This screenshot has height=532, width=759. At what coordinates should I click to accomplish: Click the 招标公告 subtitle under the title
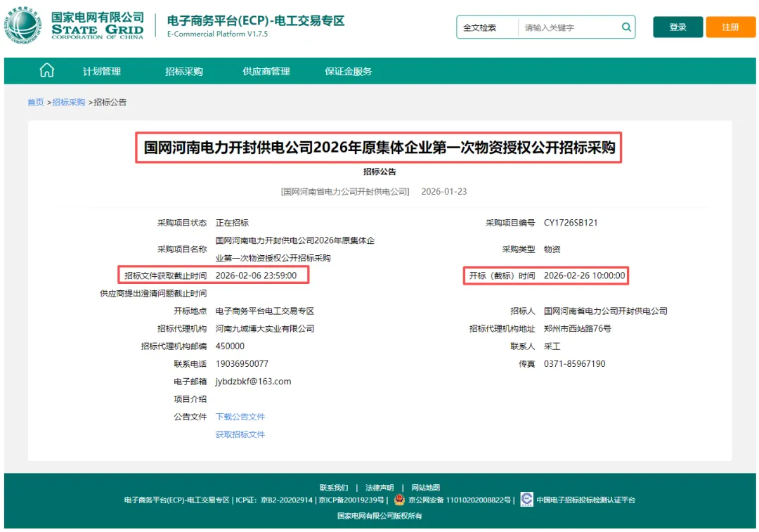[x=379, y=171]
